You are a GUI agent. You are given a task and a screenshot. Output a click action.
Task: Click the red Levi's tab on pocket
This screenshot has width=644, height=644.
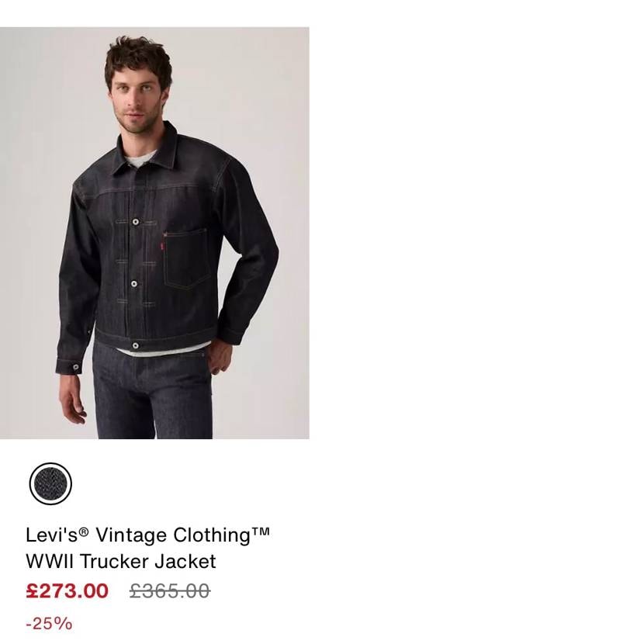coord(163,247)
